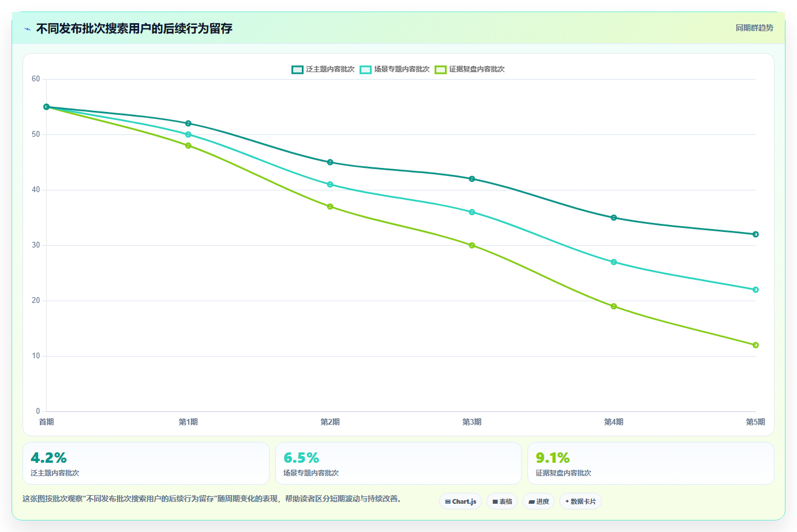Click 场景专题 data point at 第3期
This screenshot has width=797, height=532.
tap(472, 212)
